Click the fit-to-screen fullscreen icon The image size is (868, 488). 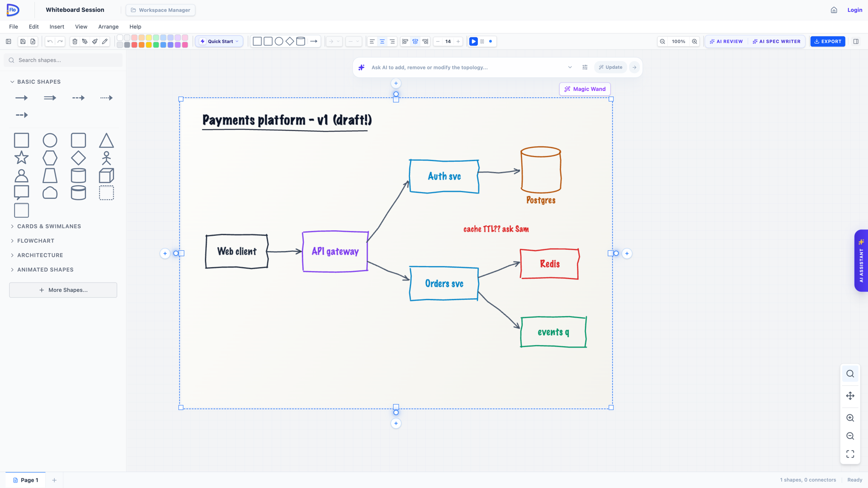[850, 454]
